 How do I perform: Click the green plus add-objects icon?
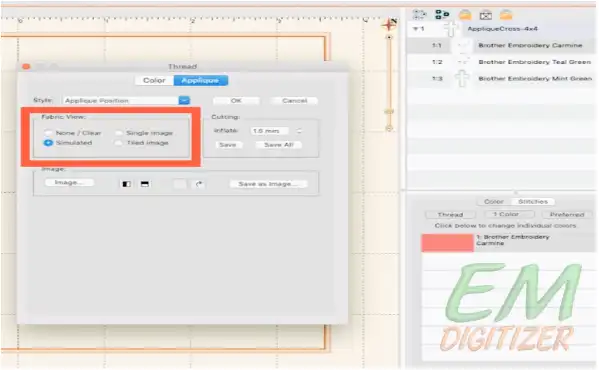click(442, 15)
